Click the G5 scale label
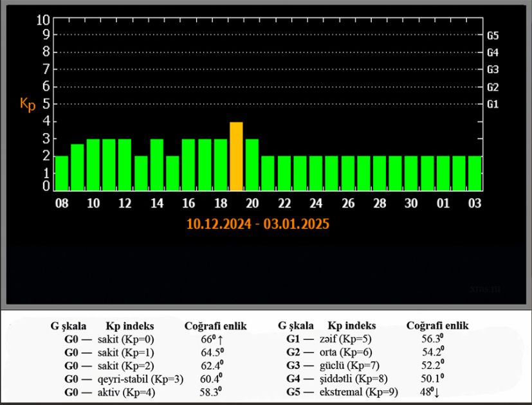532x405 pixels. [493, 35]
